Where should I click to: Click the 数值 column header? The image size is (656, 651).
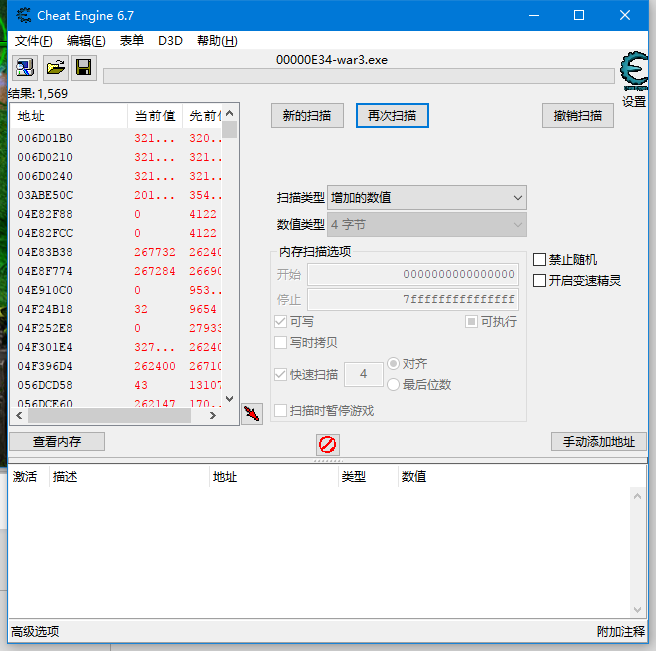pos(414,477)
